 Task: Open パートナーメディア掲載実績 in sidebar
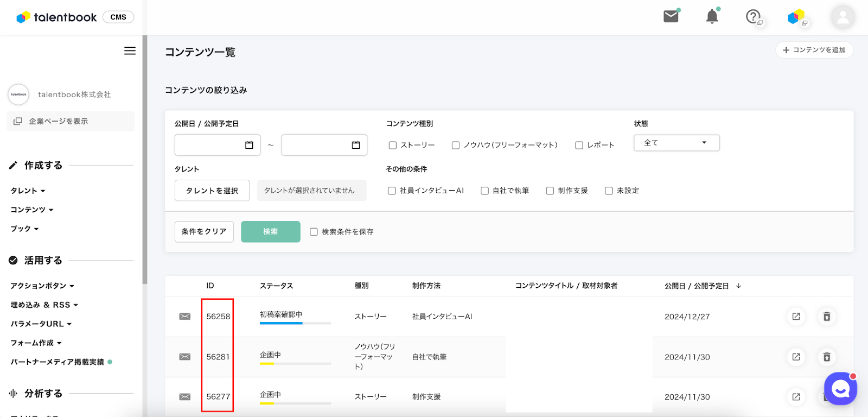(58, 362)
